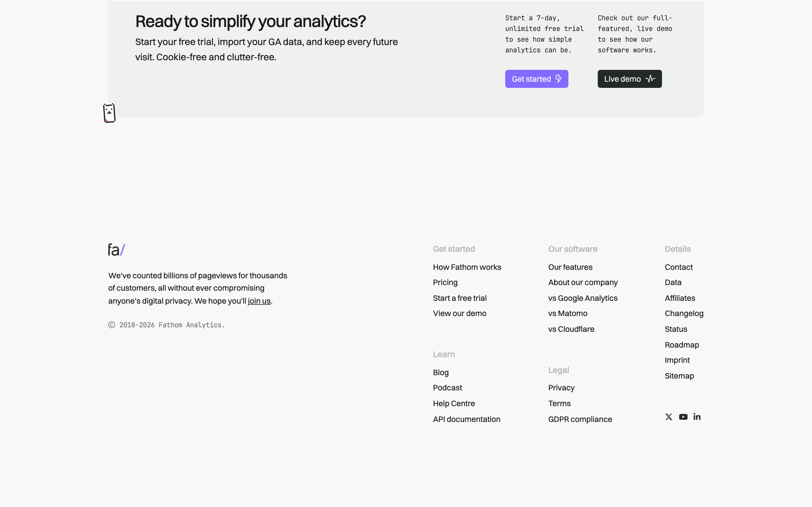Open the API documentation link

[x=466, y=419]
